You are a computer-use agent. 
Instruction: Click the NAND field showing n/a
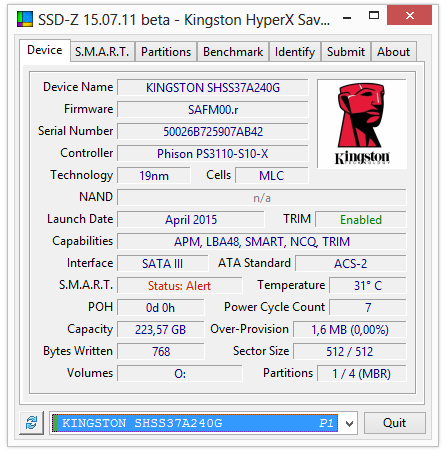point(262,198)
